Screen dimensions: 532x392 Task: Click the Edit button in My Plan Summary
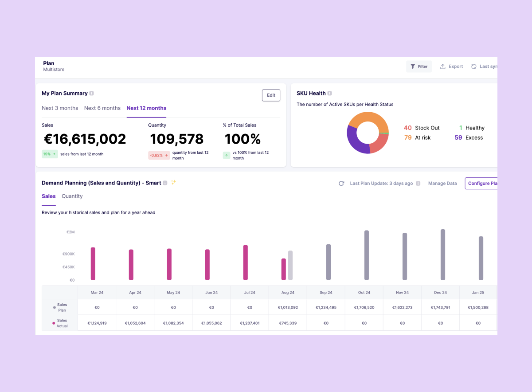[x=271, y=95]
